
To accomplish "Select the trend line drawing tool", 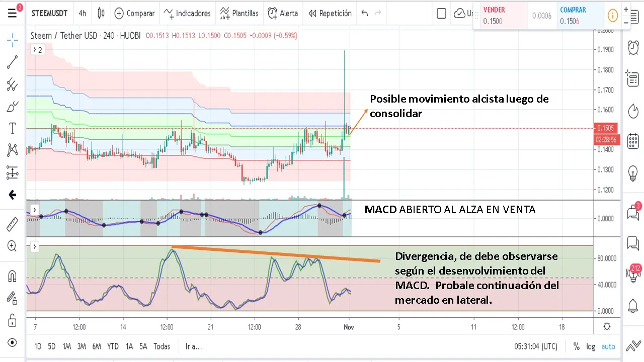I will (12, 62).
